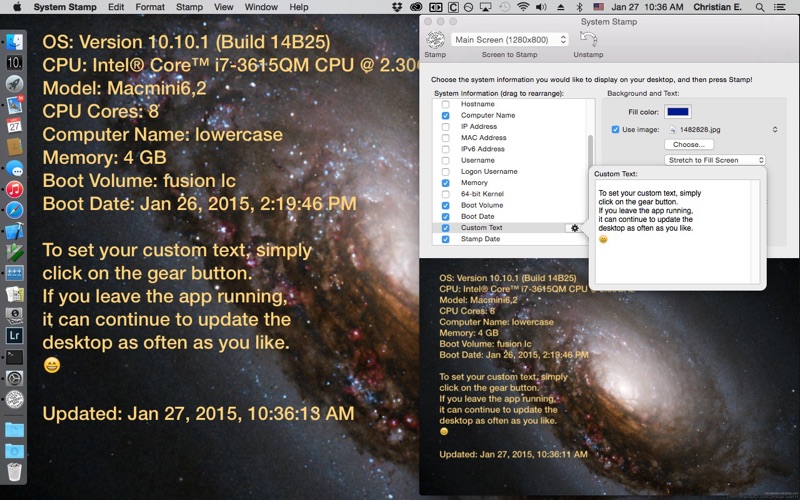
Task: Open the Help menu
Action: [x=299, y=7]
